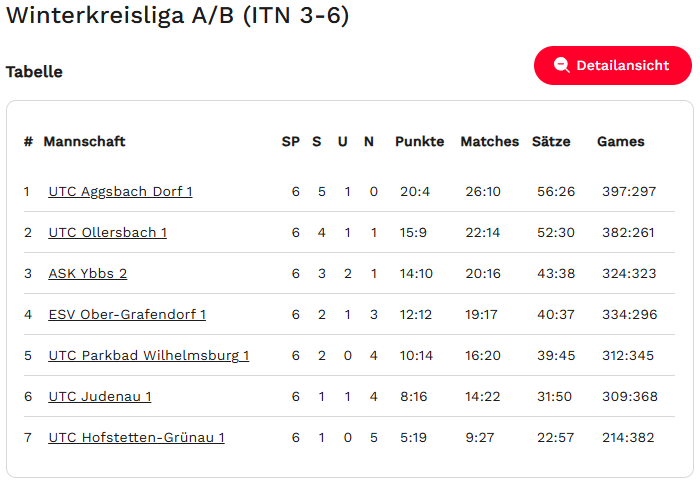Click the Punkte column header
Image resolution: width=700 pixels, height=481 pixels.
pos(419,142)
